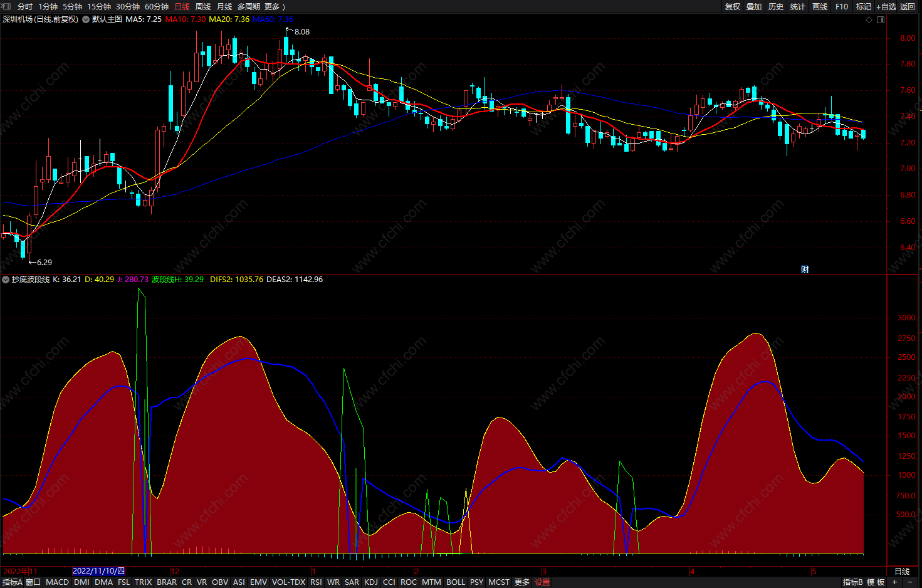Add stock to watchlist with +自选
The height and width of the screenshot is (588, 922).
click(886, 6)
